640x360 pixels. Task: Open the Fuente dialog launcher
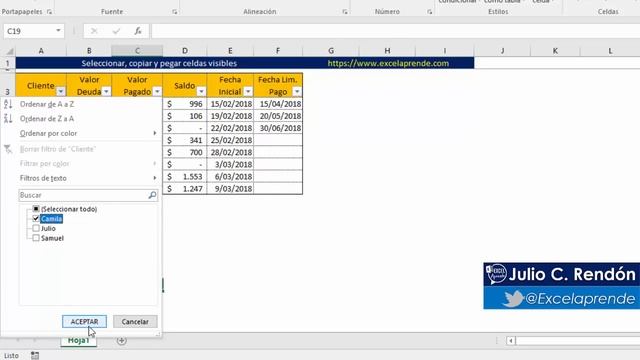(x=175, y=12)
